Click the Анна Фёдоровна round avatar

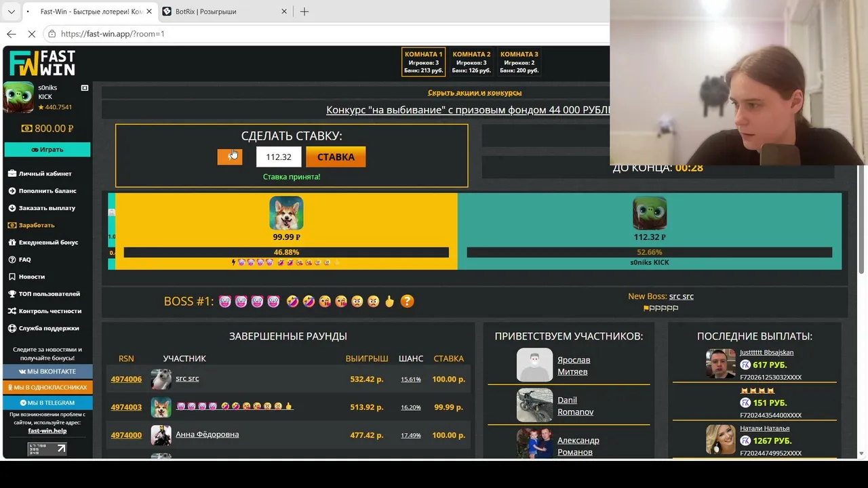coord(161,435)
